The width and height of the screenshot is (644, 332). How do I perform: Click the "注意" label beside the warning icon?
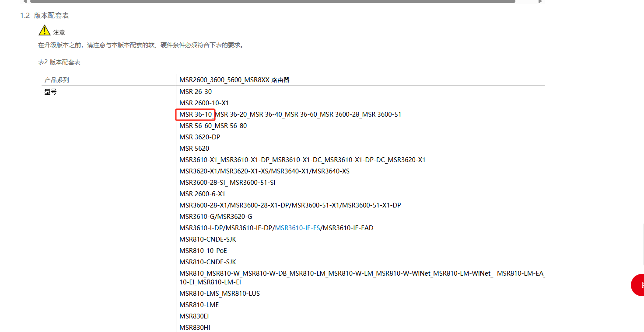point(59,32)
